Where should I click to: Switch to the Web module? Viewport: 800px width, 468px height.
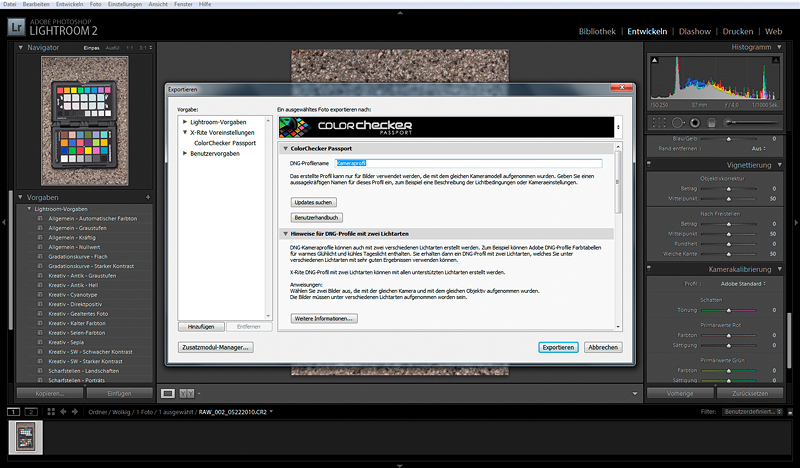pyautogui.click(x=773, y=31)
